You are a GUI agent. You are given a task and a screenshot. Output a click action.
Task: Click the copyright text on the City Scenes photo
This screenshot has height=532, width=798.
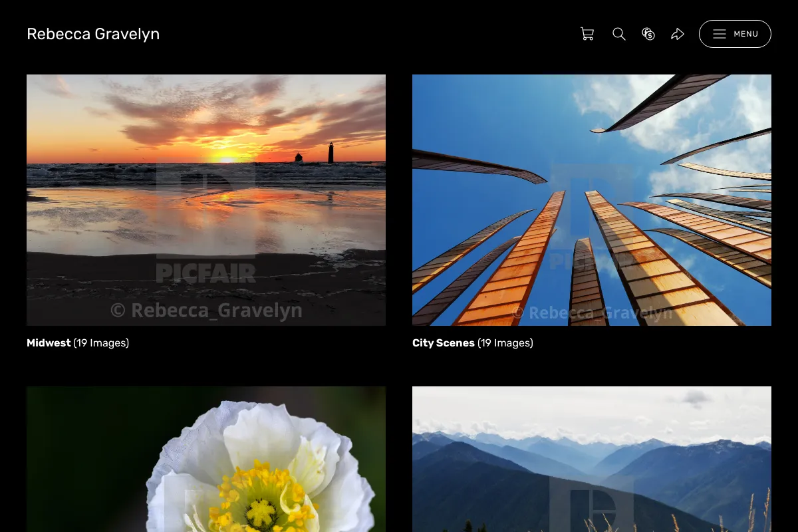tap(592, 313)
